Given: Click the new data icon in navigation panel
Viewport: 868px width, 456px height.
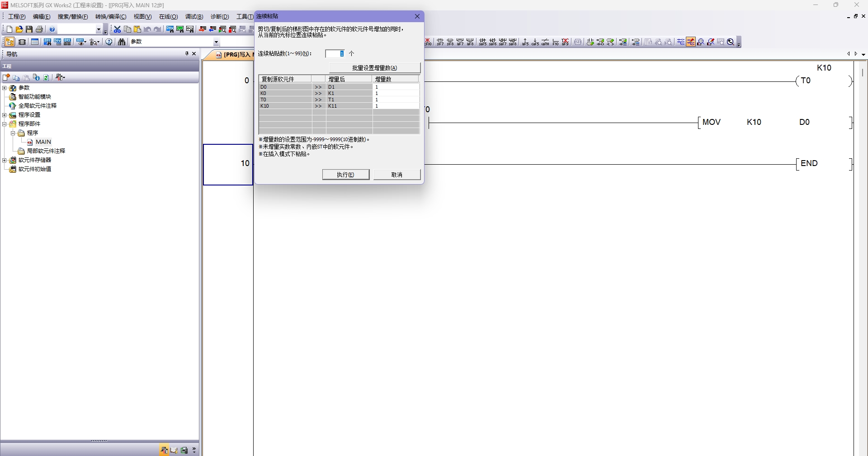Looking at the screenshot, I should [x=6, y=77].
